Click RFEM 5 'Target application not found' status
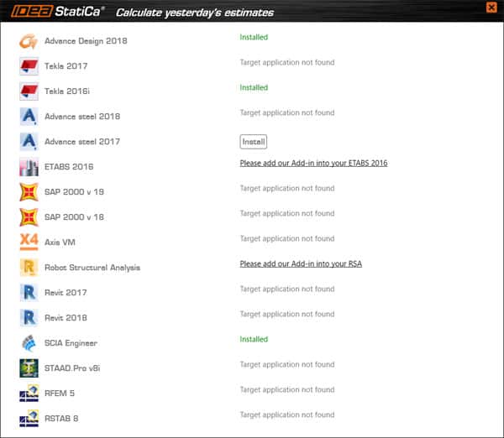This screenshot has width=504, height=438. click(x=287, y=389)
